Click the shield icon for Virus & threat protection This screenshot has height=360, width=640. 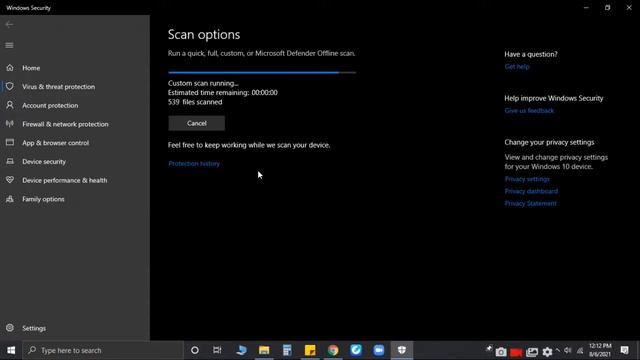tap(10, 87)
